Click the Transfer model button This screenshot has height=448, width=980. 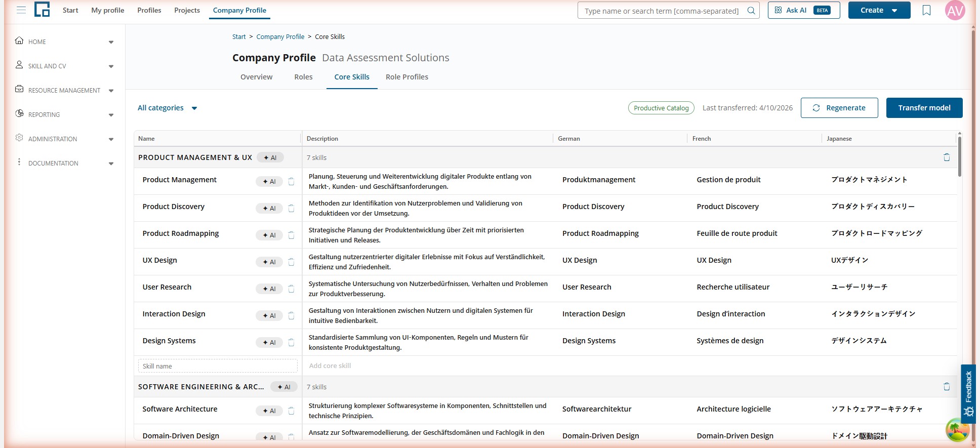(924, 108)
